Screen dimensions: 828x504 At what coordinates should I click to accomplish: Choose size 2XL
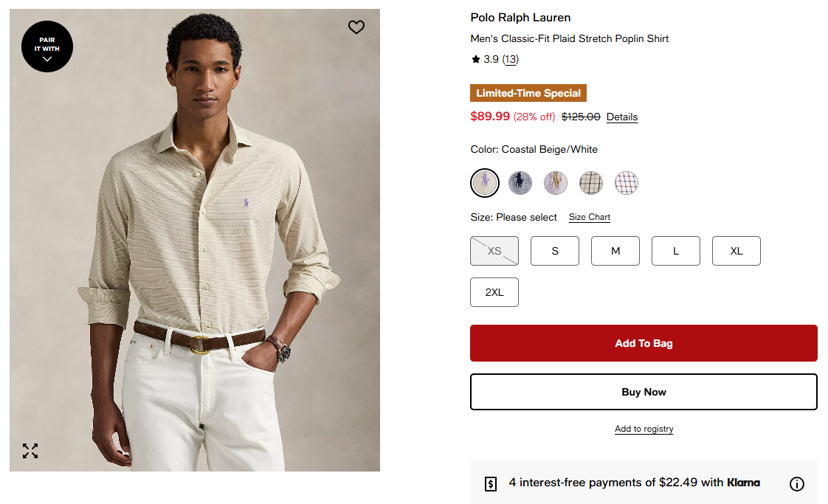coord(494,292)
